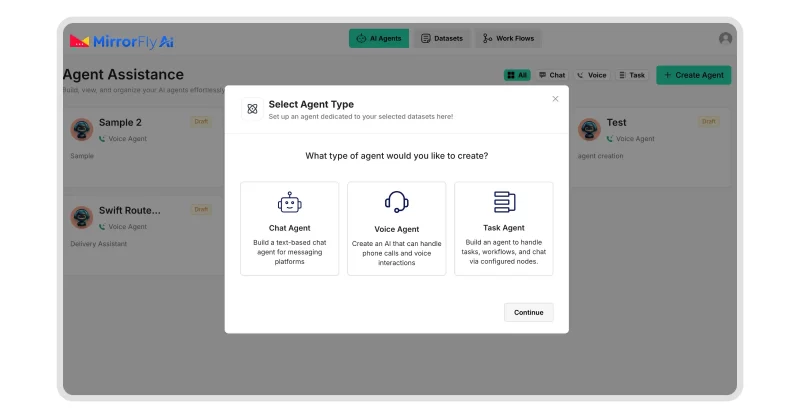This screenshot has height=418, width=800.
Task: Click the Task Agent title text
Action: click(x=504, y=228)
